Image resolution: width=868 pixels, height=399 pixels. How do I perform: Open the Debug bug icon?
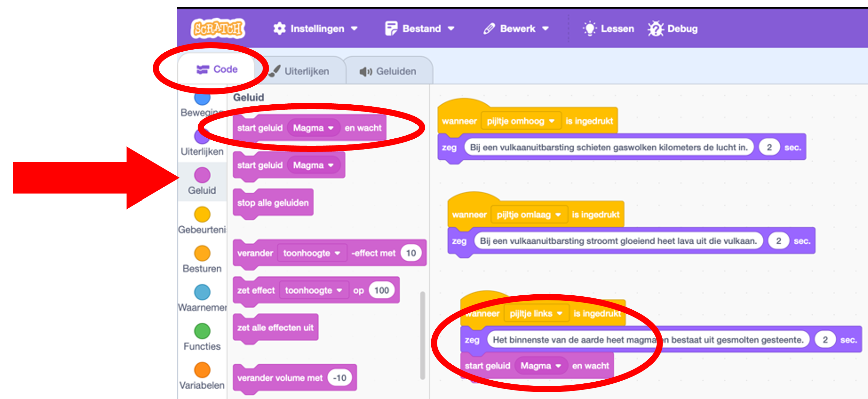pos(655,29)
